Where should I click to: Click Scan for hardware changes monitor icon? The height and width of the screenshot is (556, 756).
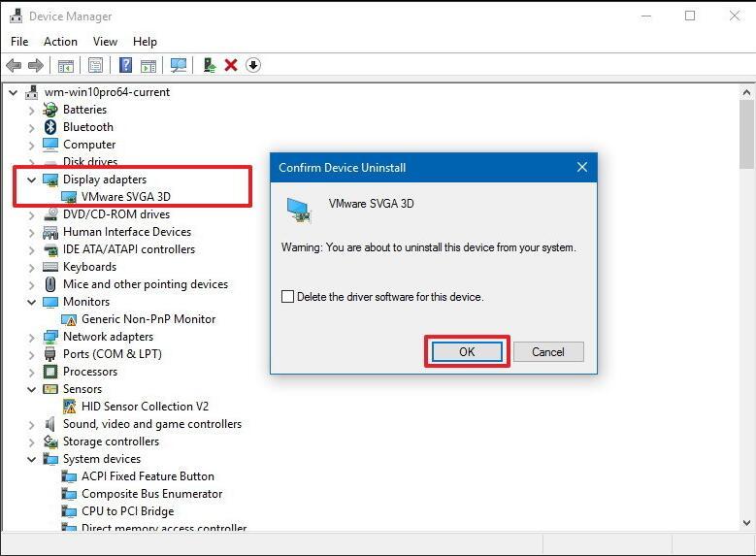(179, 65)
